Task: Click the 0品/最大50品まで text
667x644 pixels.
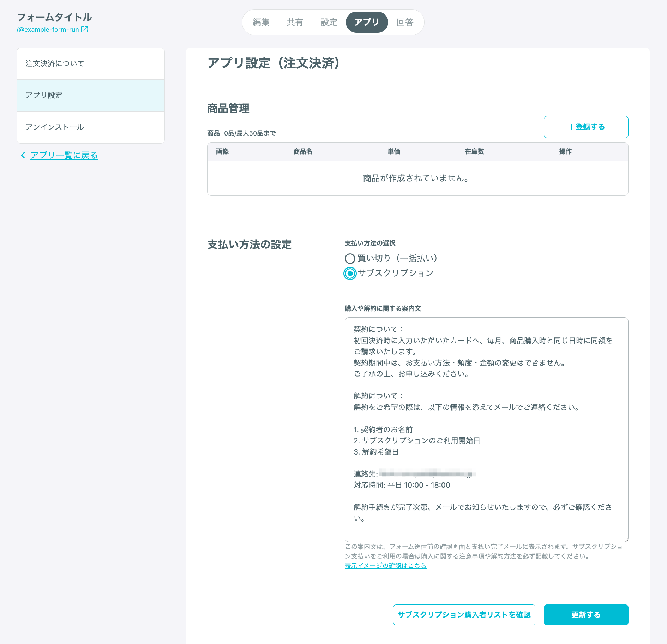Action: click(x=250, y=133)
